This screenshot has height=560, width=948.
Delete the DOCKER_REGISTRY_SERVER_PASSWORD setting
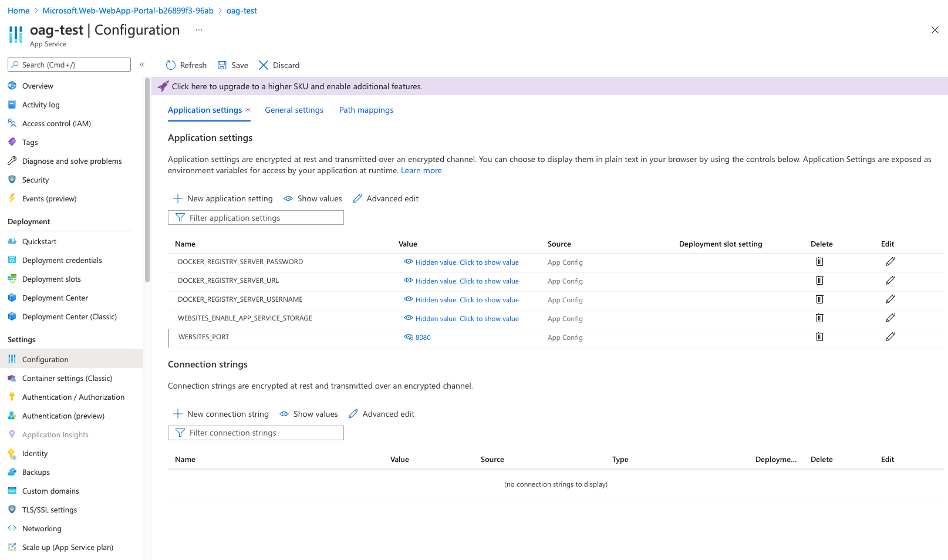tap(819, 262)
